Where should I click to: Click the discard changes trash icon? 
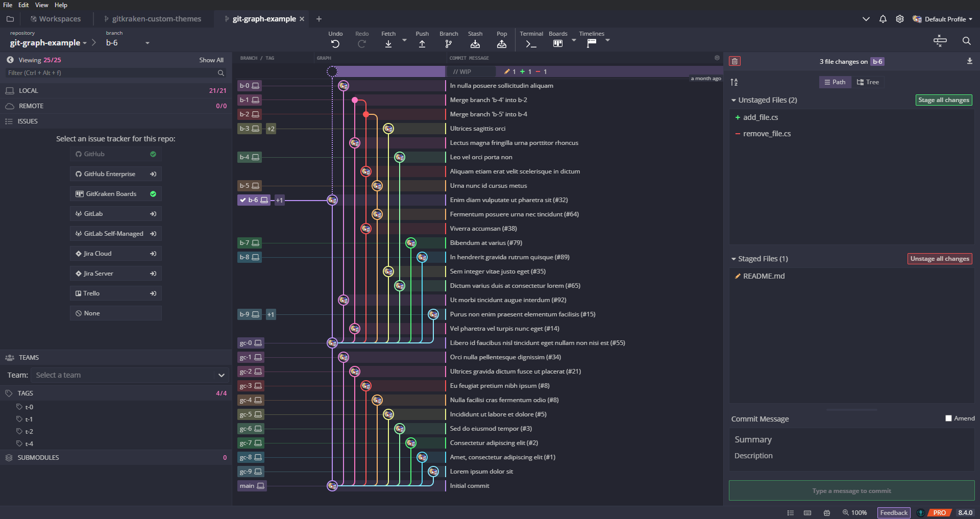[x=735, y=61]
